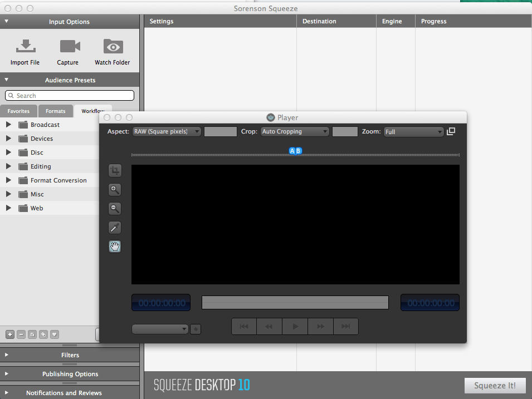Expand the Publishing Options section
This screenshot has width=532, height=399.
pyautogui.click(x=7, y=373)
